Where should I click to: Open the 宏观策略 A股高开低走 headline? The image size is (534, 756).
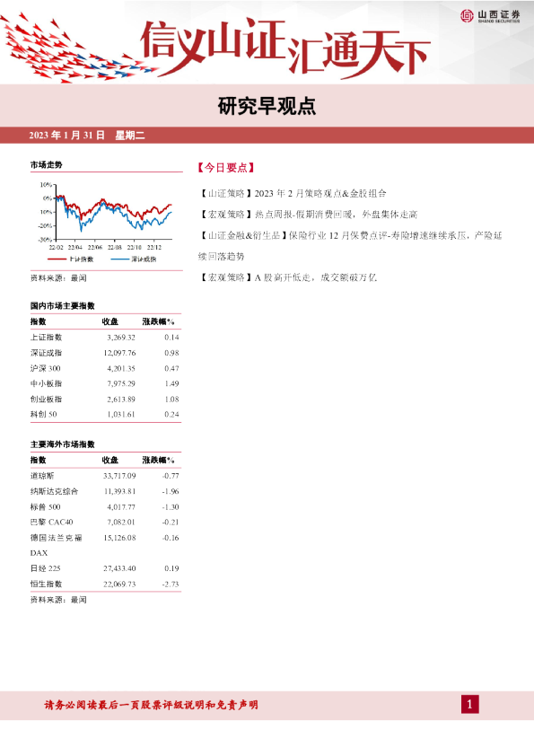click(x=288, y=277)
